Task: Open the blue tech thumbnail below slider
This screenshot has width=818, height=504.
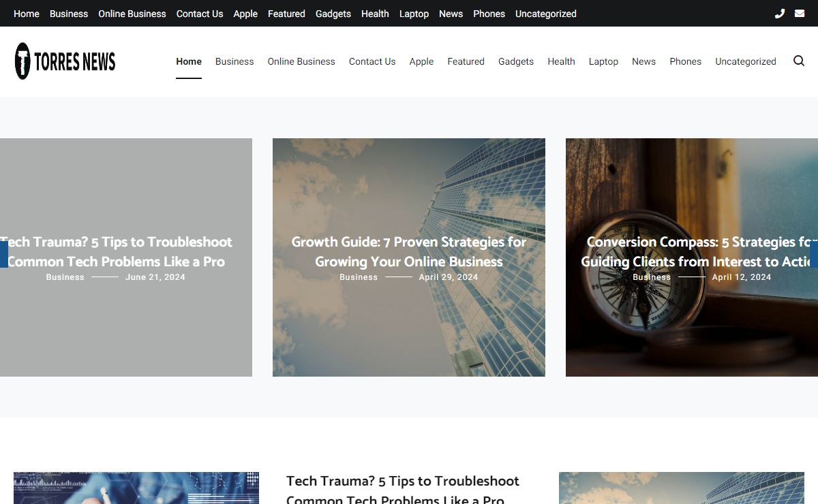Action: 136,488
